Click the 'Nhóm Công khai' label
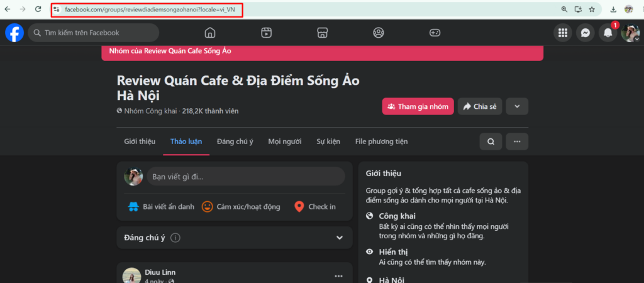 click(150, 111)
